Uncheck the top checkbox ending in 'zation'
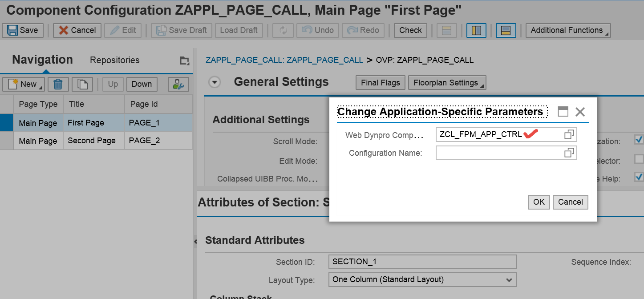 point(639,140)
